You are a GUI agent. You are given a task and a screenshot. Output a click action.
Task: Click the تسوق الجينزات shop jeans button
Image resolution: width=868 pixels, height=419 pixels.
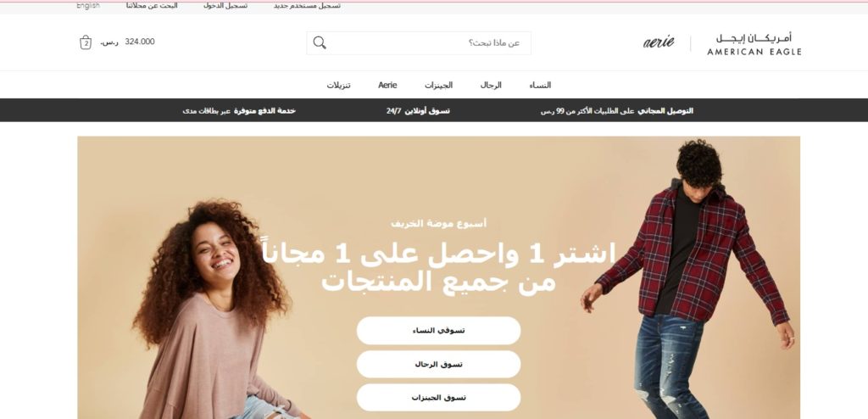pos(438,398)
